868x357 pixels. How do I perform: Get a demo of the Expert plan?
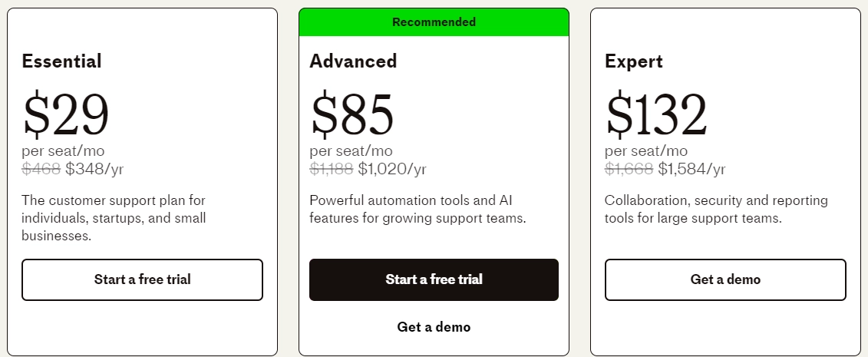point(725,279)
